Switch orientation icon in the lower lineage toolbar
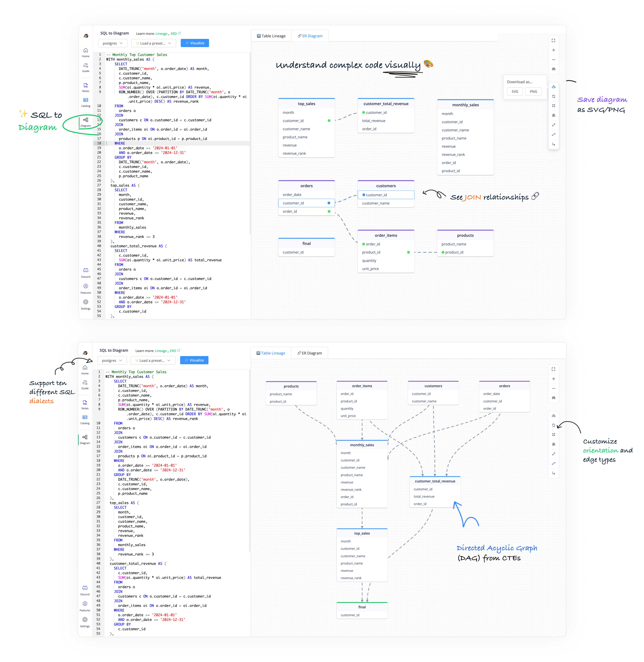 (553, 425)
